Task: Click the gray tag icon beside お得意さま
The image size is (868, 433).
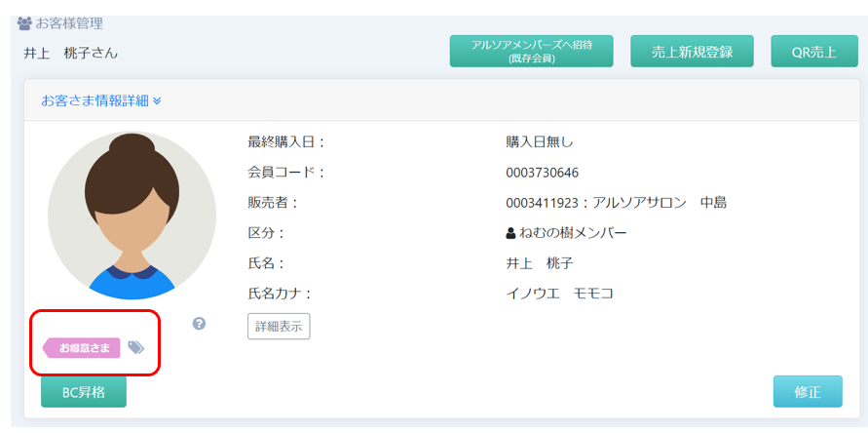Action: coord(136,347)
